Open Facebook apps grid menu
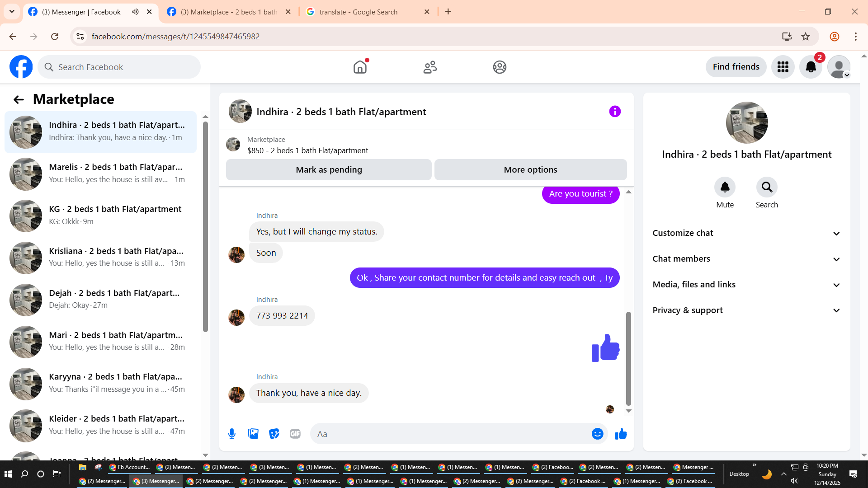Screen dimensions: 868x488 coord(783,67)
